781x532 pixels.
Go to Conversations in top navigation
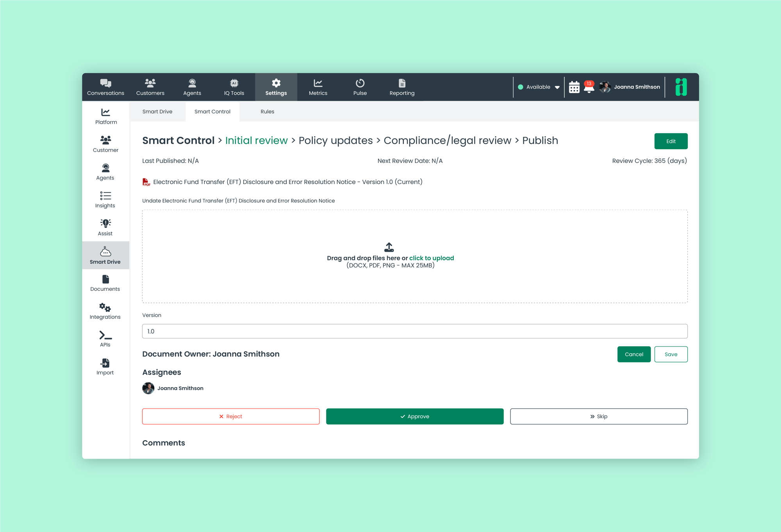tap(105, 87)
